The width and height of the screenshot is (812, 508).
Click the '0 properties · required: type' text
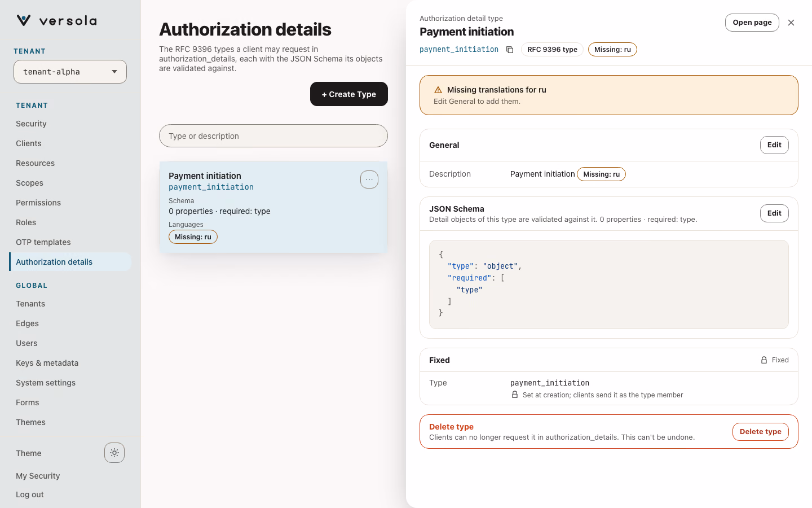point(219,211)
